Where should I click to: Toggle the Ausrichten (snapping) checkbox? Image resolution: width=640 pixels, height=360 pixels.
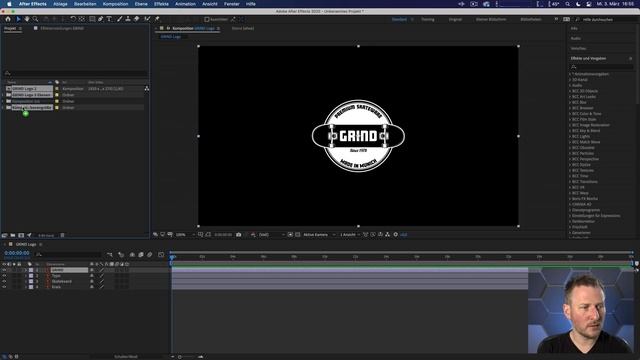(x=207, y=19)
